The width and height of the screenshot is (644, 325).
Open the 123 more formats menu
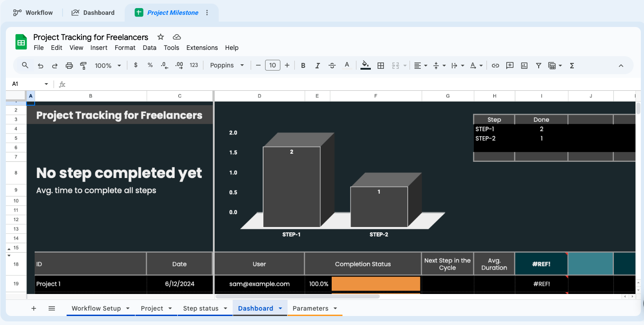click(x=194, y=65)
